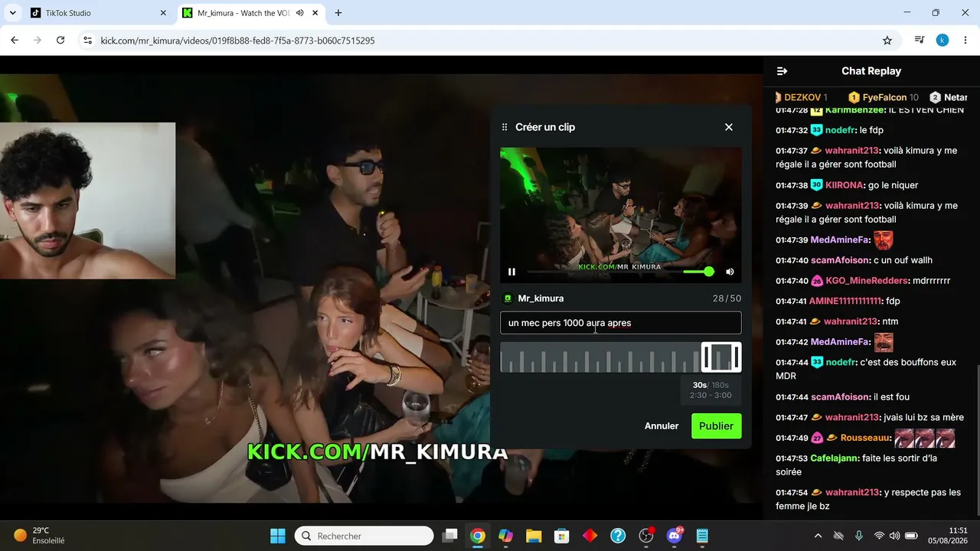Open Copilot from the taskbar
Viewport: 980px width, 551px height.
[505, 536]
